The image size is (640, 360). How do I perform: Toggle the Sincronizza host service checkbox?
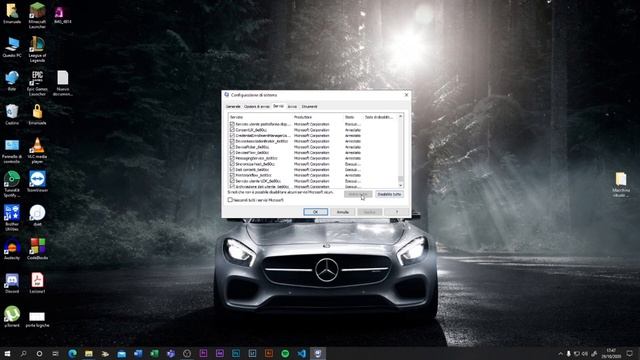232,164
